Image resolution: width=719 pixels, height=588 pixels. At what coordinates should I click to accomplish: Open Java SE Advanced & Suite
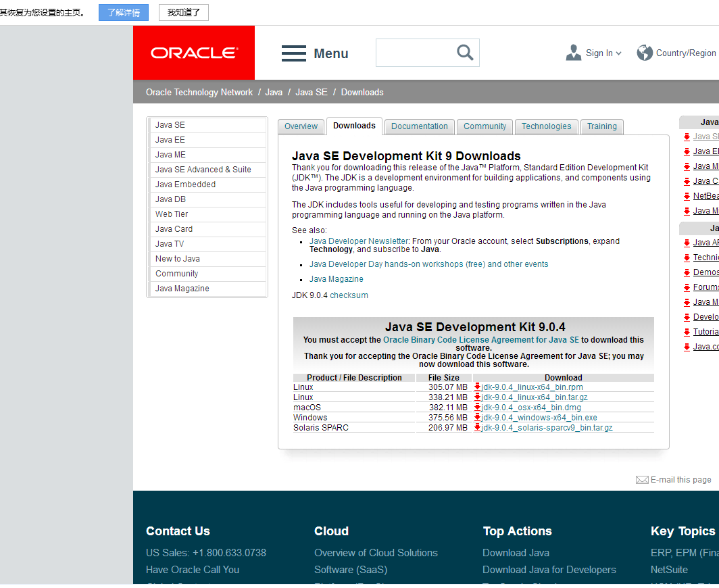point(207,170)
